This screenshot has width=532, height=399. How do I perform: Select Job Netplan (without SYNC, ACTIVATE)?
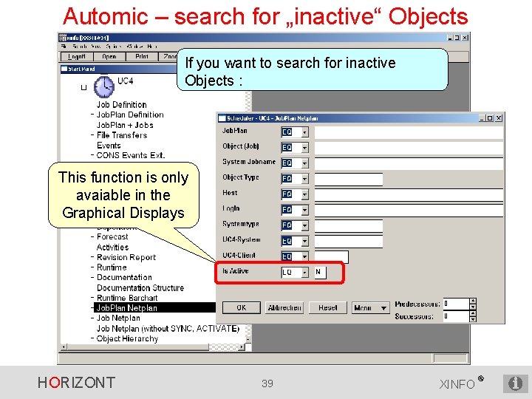[x=168, y=329]
